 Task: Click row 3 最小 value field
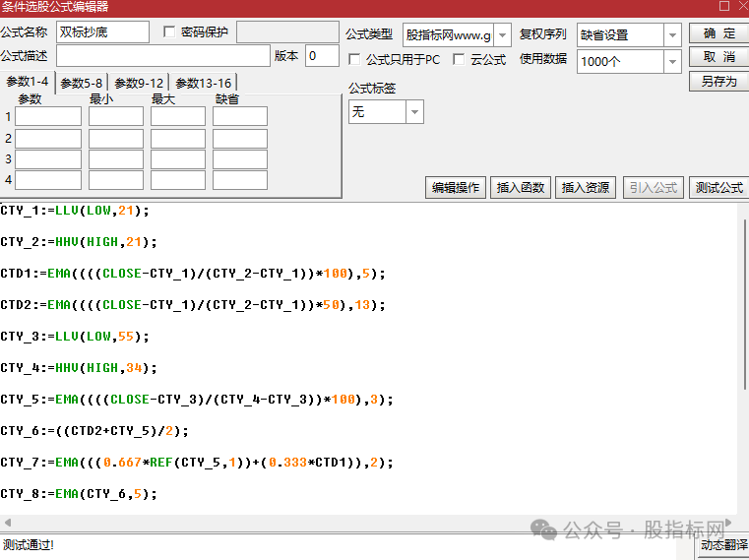pyautogui.click(x=116, y=159)
